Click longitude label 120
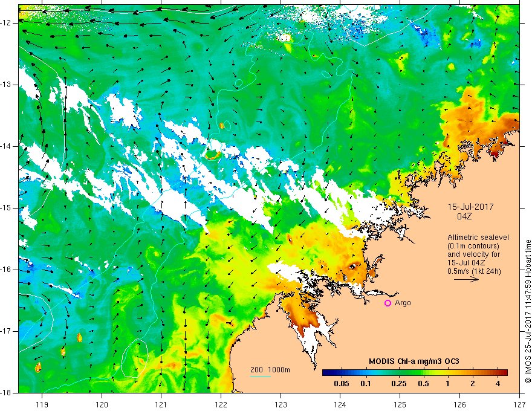 click(102, 404)
